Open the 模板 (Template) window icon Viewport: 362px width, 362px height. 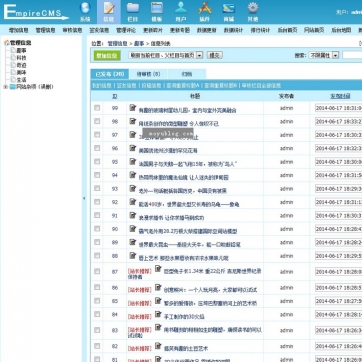(157, 12)
